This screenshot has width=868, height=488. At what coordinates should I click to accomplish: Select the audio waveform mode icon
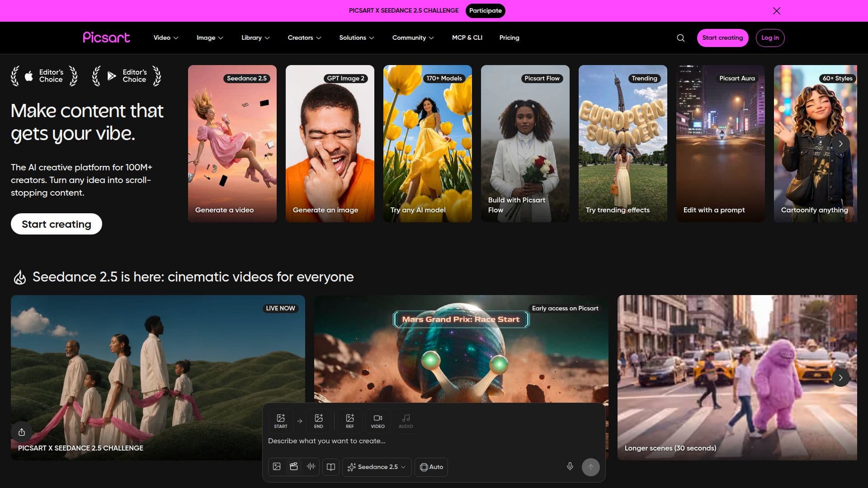click(x=311, y=467)
